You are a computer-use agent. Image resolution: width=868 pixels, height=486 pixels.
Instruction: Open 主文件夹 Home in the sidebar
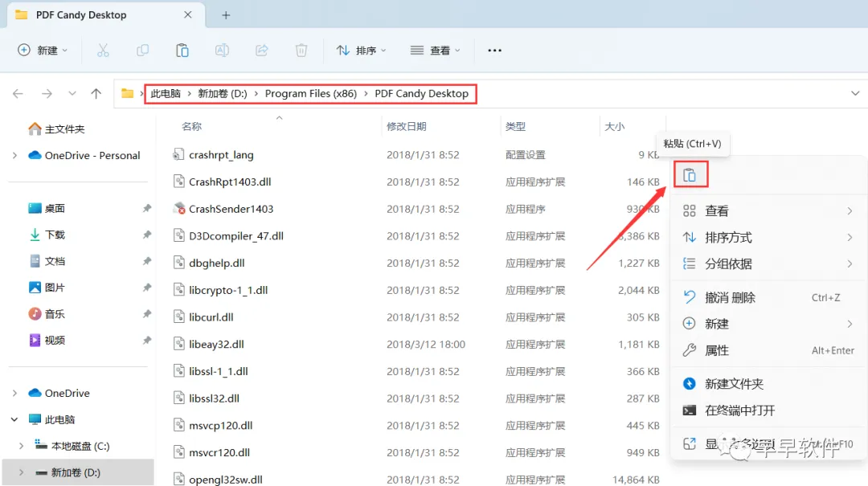pyautogui.click(x=56, y=129)
